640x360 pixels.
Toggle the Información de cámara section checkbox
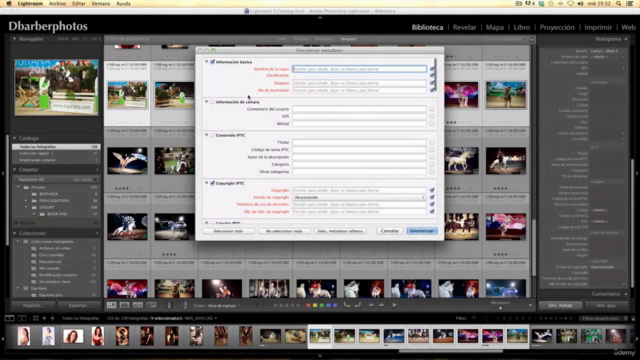(213, 102)
